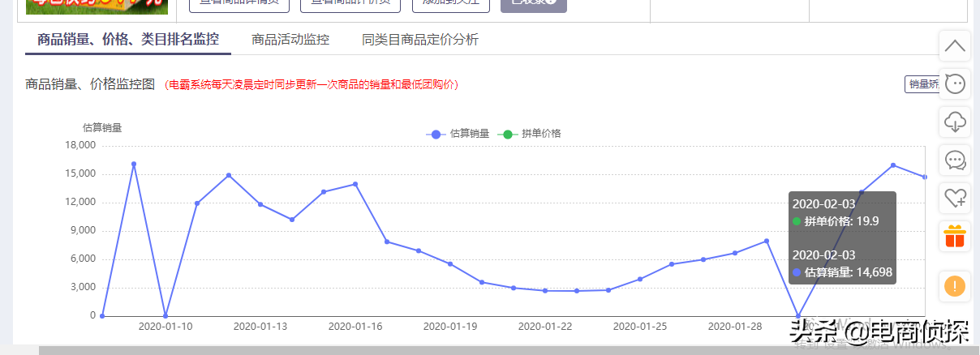
Task: Select the chart data point at 2020-01-28
Action: pyautogui.click(x=735, y=253)
